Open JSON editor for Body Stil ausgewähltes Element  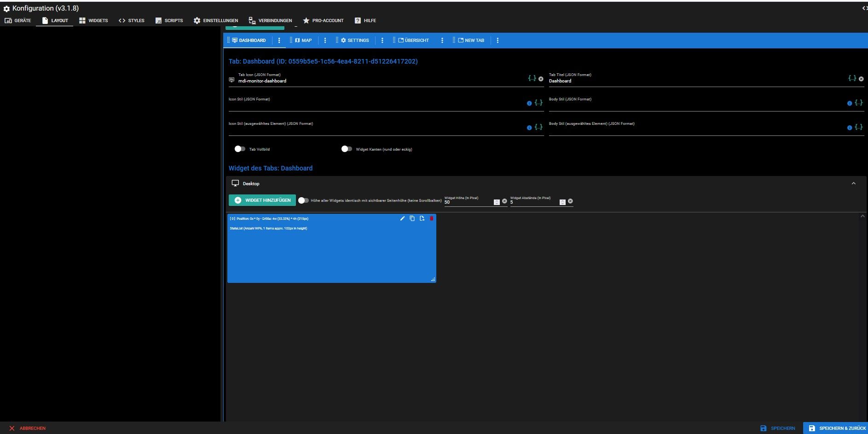click(859, 127)
